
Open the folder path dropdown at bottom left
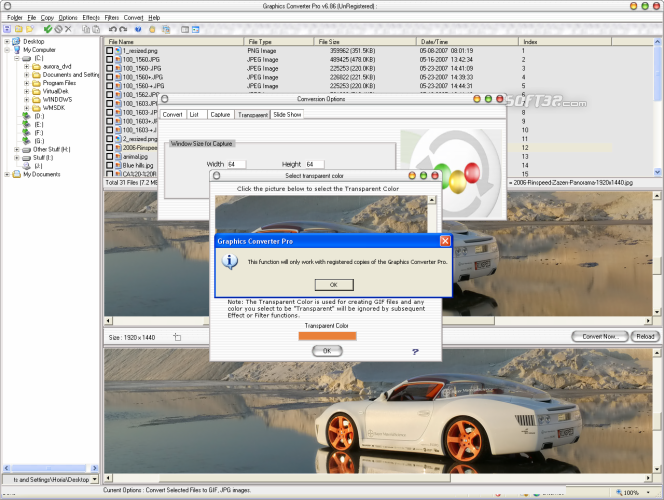point(94,479)
